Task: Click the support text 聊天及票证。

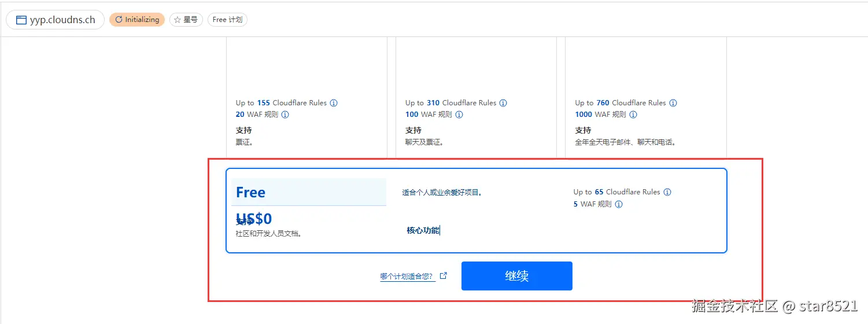Action: coord(424,142)
